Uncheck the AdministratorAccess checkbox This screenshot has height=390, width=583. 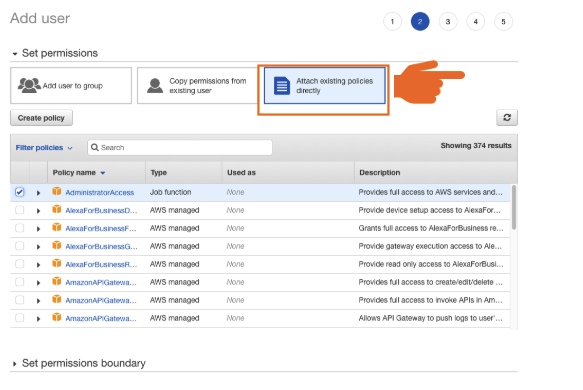[20, 192]
